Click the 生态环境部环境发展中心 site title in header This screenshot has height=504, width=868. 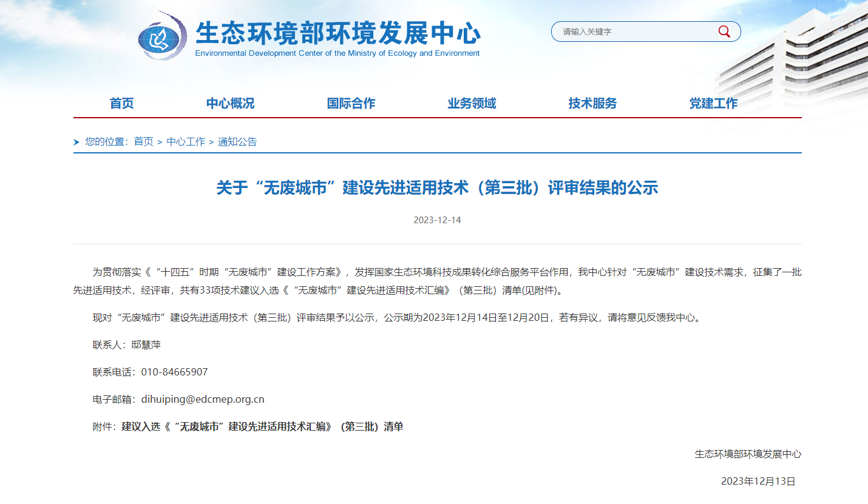tap(337, 33)
